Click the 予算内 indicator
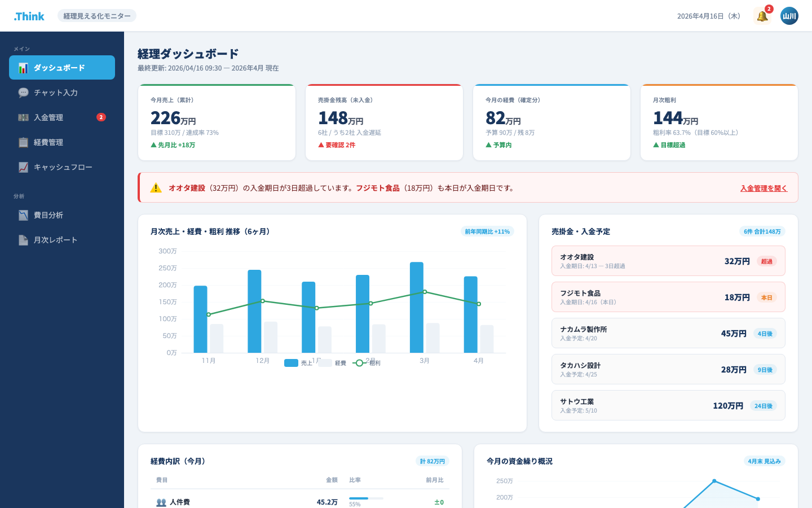Viewport: 812px width, 508px height. pyautogui.click(x=498, y=145)
